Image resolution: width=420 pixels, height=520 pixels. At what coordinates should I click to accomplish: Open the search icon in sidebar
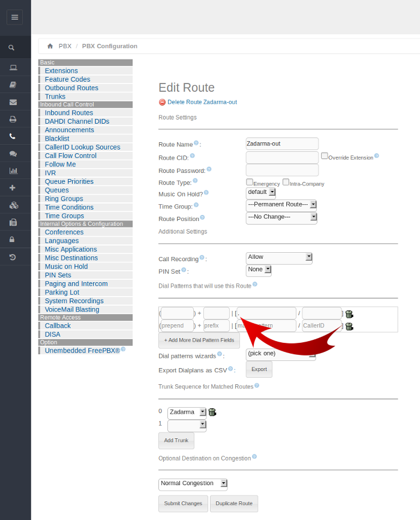pos(11,48)
